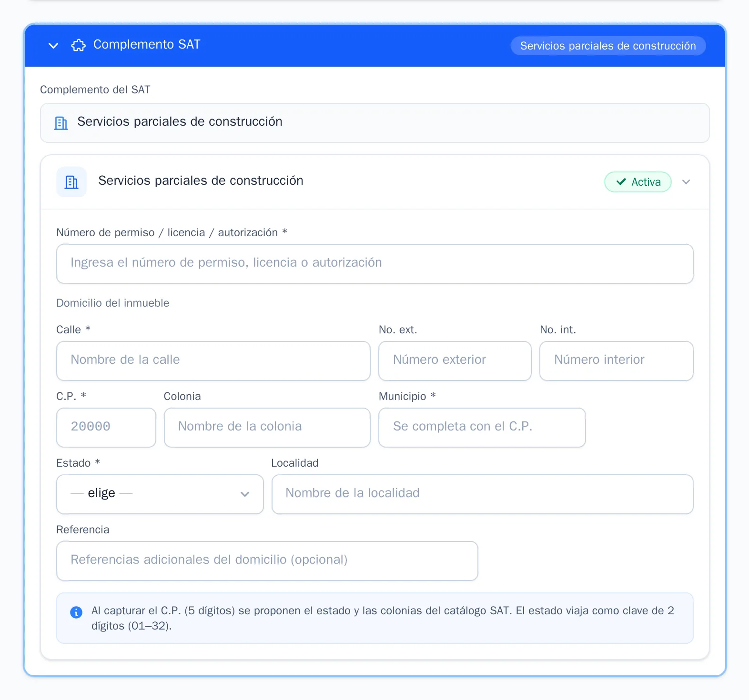This screenshot has width=749, height=700.
Task: Click the C.P. postal code field
Action: click(x=106, y=428)
